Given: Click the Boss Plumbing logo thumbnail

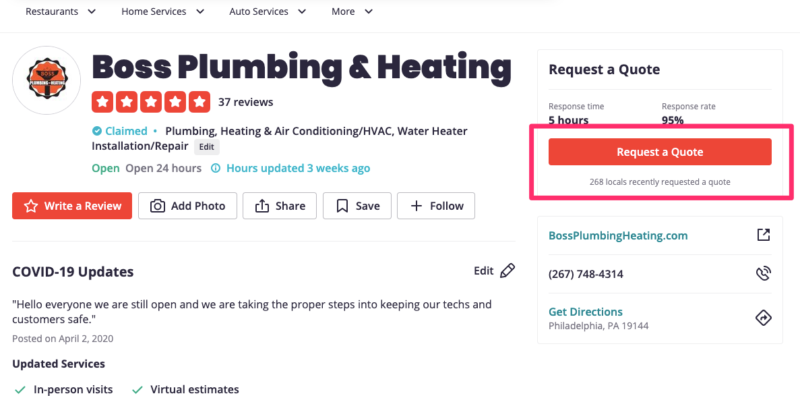Looking at the screenshot, I should tap(46, 80).
